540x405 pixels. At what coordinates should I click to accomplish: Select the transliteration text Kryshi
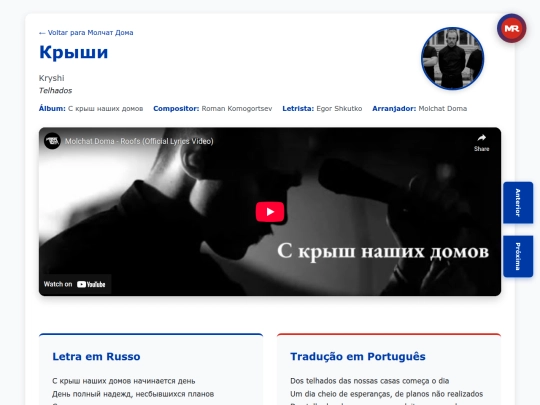tap(52, 78)
